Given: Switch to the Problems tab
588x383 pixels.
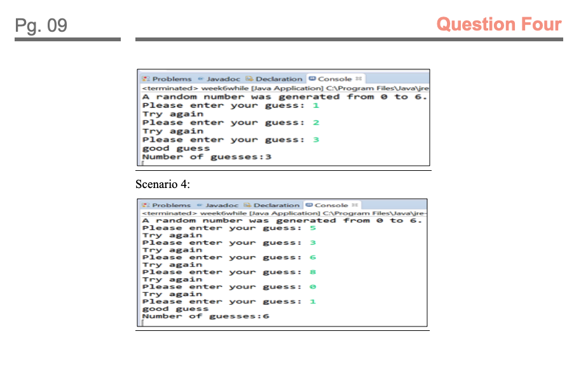Looking at the screenshot, I should coord(168,78).
